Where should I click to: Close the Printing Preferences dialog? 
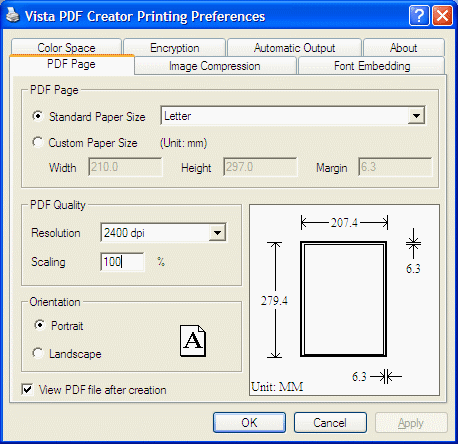tap(442, 15)
